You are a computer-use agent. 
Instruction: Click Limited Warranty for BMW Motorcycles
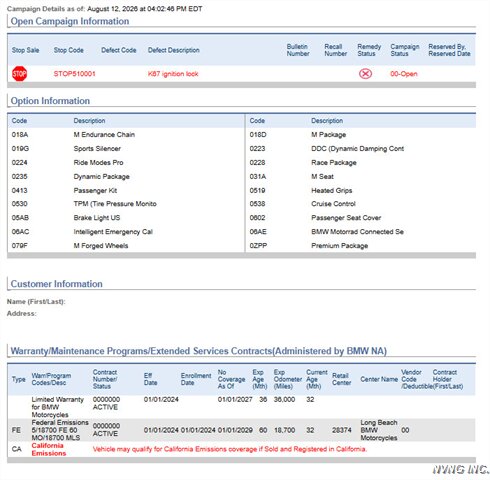(x=57, y=407)
